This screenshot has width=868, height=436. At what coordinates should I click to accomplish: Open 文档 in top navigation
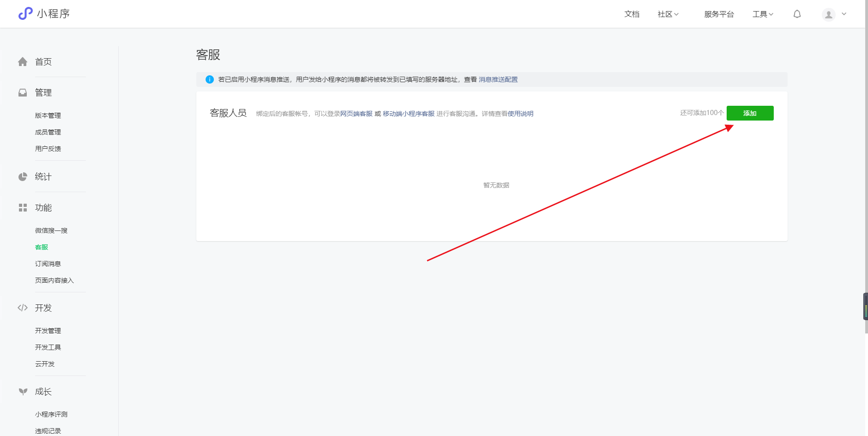pyautogui.click(x=631, y=14)
